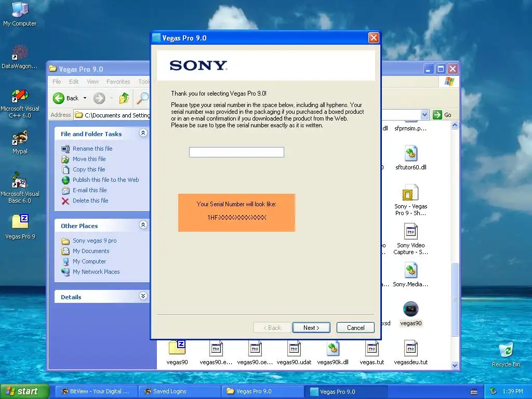This screenshot has height=399, width=532.
Task: Go to My Computer in Other Places
Action: [x=89, y=261]
